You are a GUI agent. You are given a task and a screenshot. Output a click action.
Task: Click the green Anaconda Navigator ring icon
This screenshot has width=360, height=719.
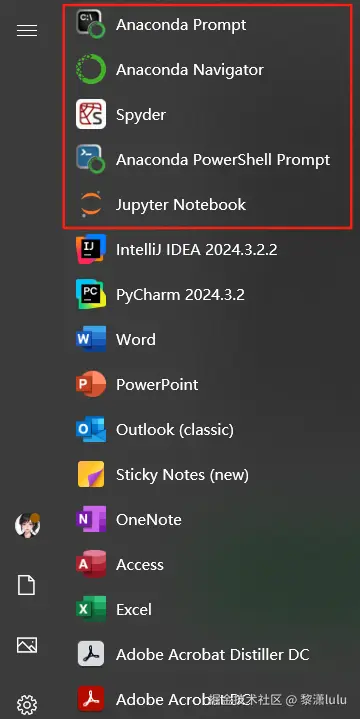coord(91,69)
